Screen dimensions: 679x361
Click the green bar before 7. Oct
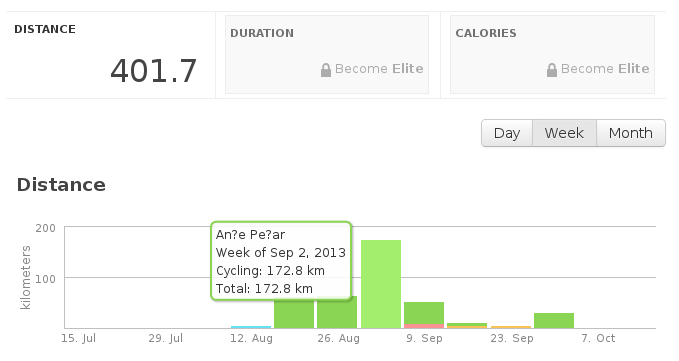[554, 321]
